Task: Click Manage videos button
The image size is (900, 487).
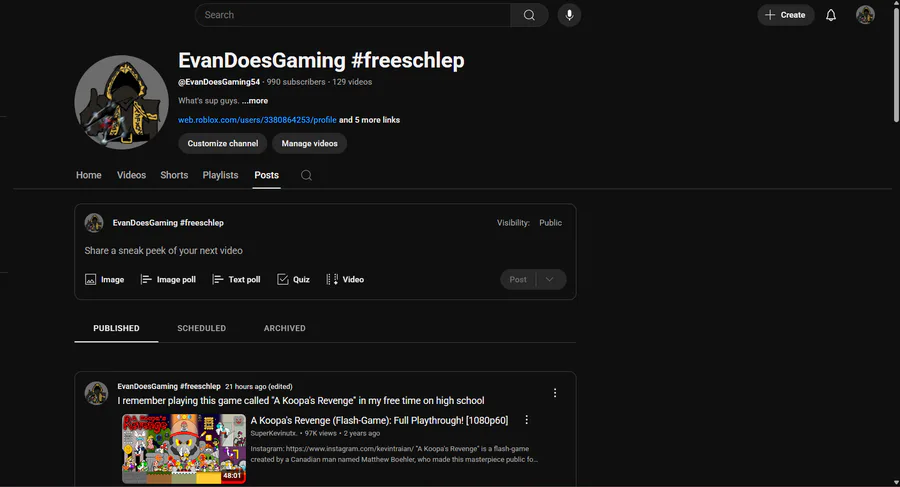Action: [x=309, y=144]
